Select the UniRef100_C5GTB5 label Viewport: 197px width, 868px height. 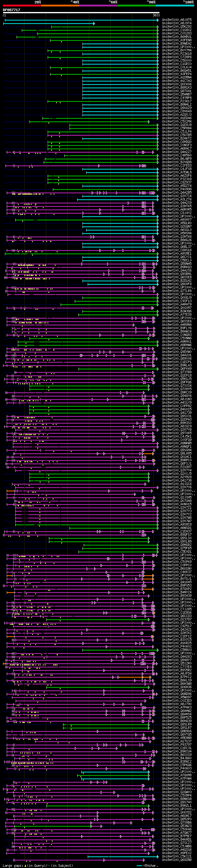point(177,135)
